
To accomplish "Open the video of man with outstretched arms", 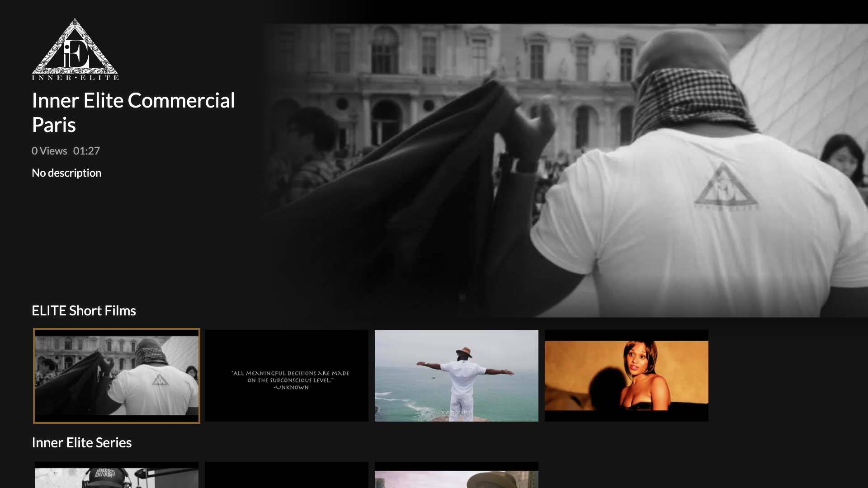I will (x=457, y=376).
